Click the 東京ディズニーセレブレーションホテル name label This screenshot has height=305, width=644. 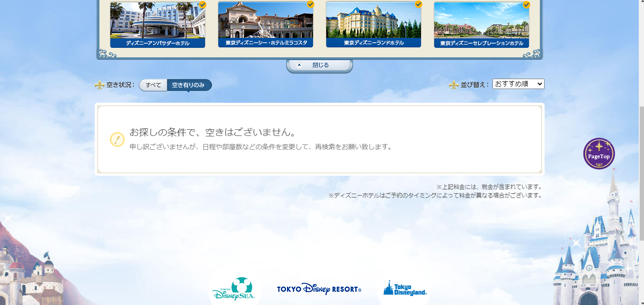click(482, 44)
